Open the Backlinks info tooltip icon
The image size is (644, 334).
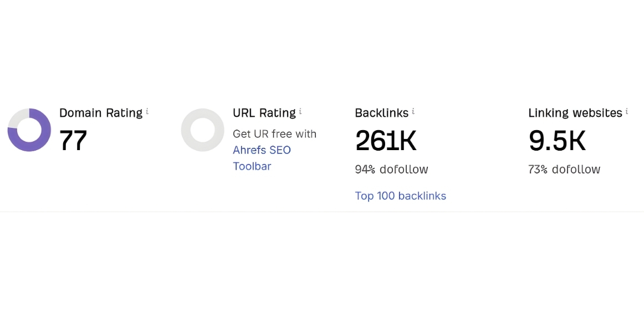pyautogui.click(x=413, y=112)
